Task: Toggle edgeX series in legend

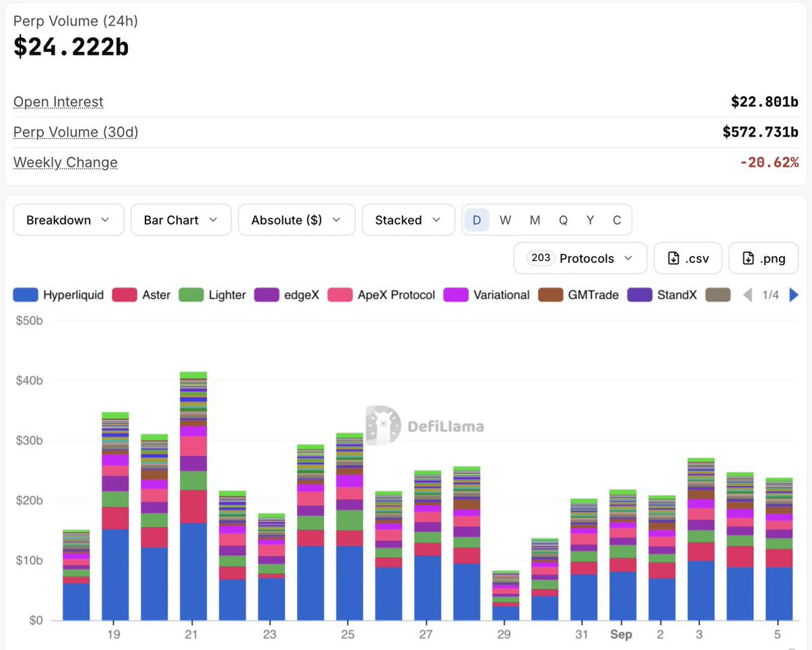Action: (287, 295)
